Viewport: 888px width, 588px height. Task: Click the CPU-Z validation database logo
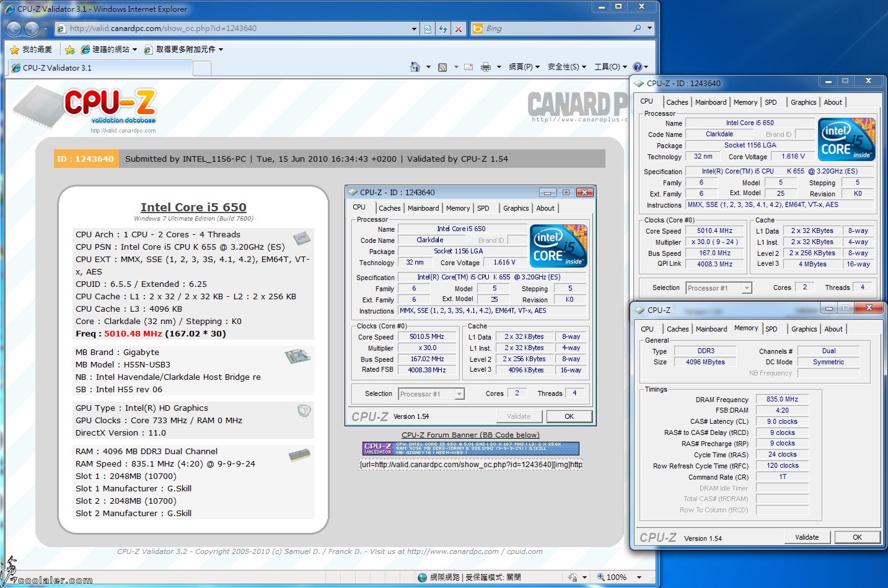(x=86, y=110)
